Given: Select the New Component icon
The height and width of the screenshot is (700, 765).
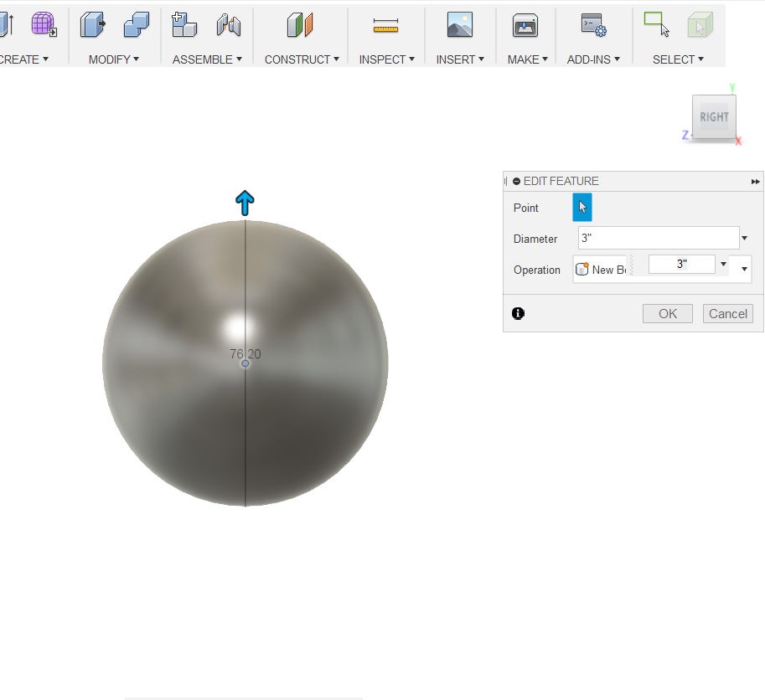Looking at the screenshot, I should pos(183,25).
